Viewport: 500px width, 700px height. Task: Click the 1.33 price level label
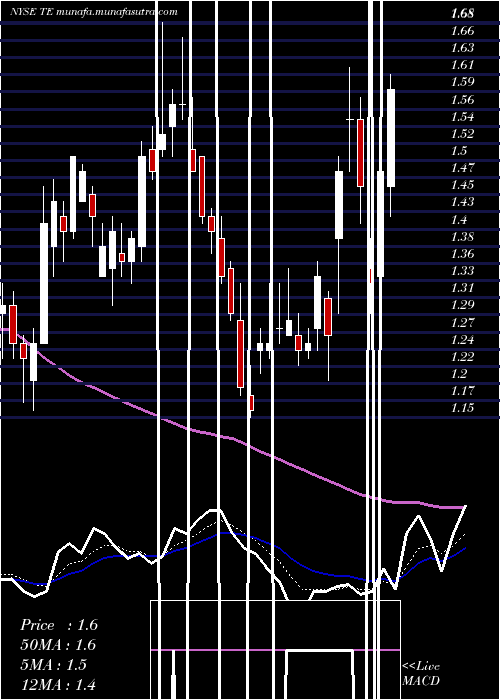point(462,271)
